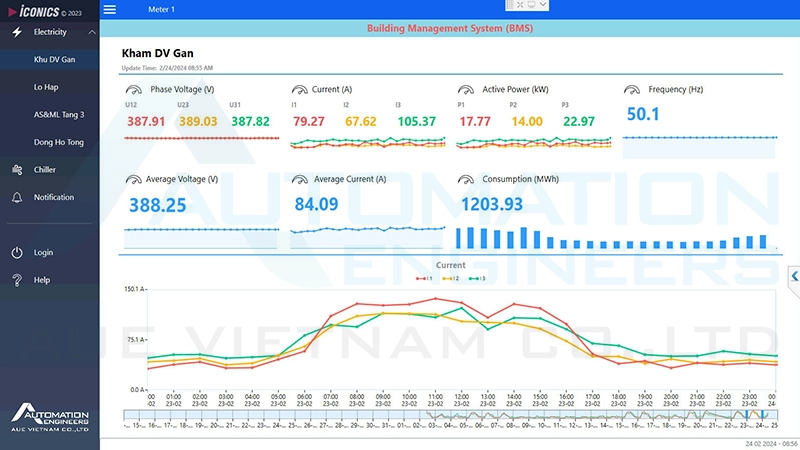Open the hamburger menu in the top bar
This screenshot has height=450, width=800.
click(x=110, y=9)
